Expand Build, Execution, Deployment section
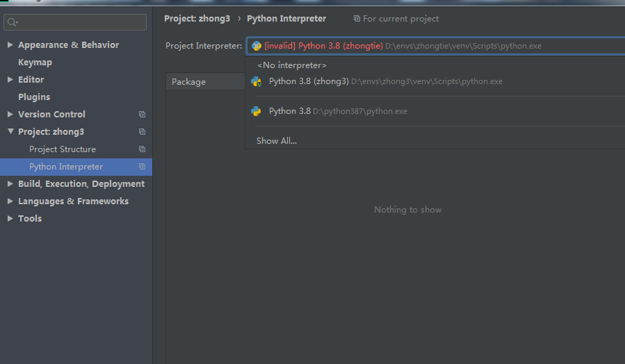Image resolution: width=625 pixels, height=364 pixels. [x=10, y=184]
